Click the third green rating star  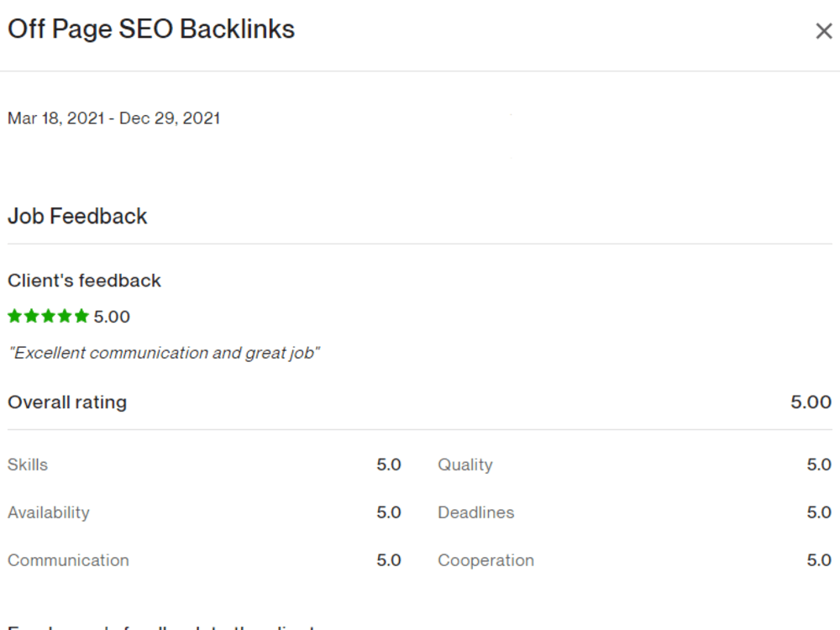point(48,316)
